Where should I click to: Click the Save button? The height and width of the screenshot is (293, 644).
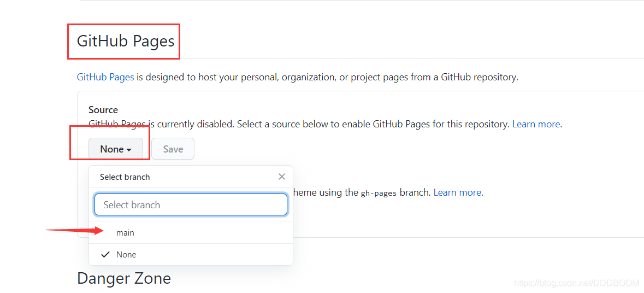pyautogui.click(x=173, y=149)
